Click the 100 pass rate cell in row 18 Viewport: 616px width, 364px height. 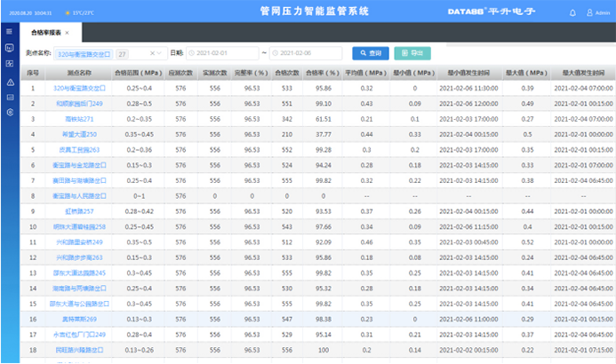coord(324,350)
